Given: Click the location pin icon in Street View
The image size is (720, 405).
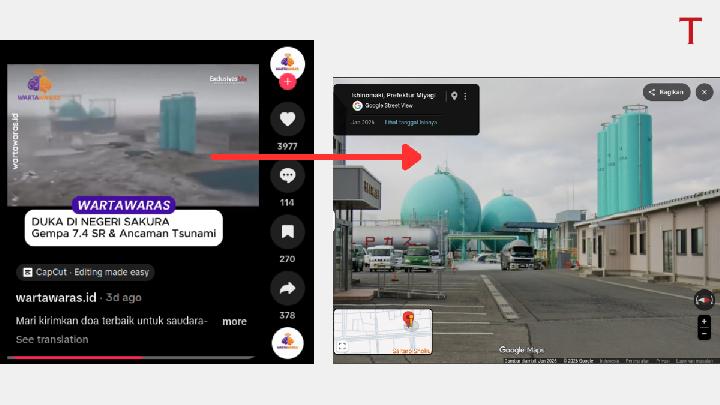Looking at the screenshot, I should pos(454,96).
